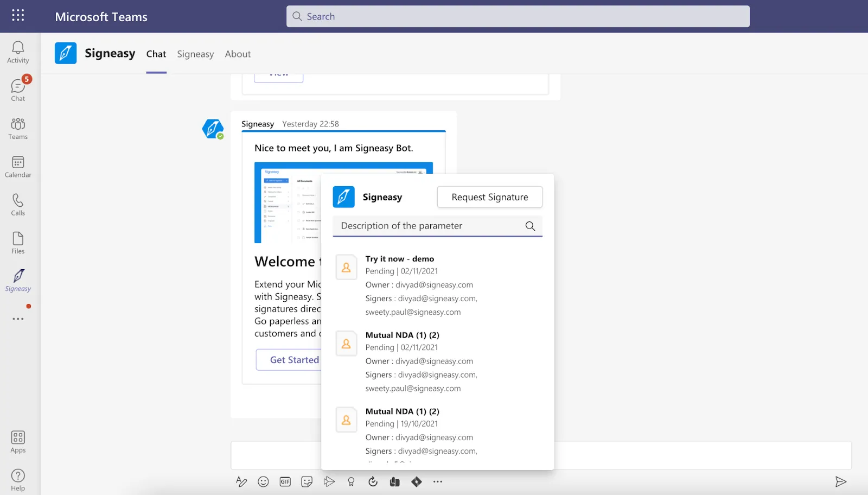Open Calls in the left sidebar
The width and height of the screenshot is (868, 495).
pyautogui.click(x=18, y=205)
